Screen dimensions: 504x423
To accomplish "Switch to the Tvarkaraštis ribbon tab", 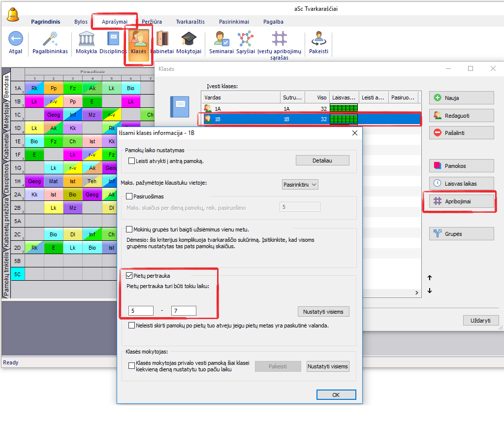I will 190,22.
